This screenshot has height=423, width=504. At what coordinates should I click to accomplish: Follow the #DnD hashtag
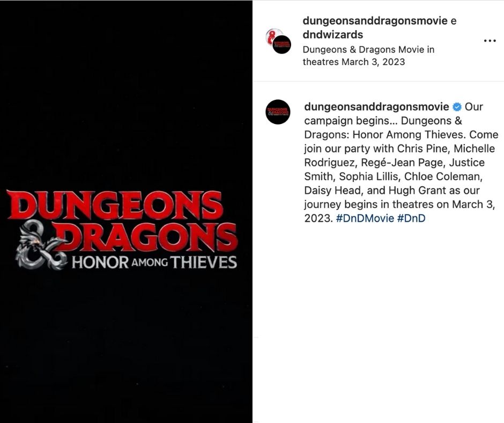tap(411, 218)
